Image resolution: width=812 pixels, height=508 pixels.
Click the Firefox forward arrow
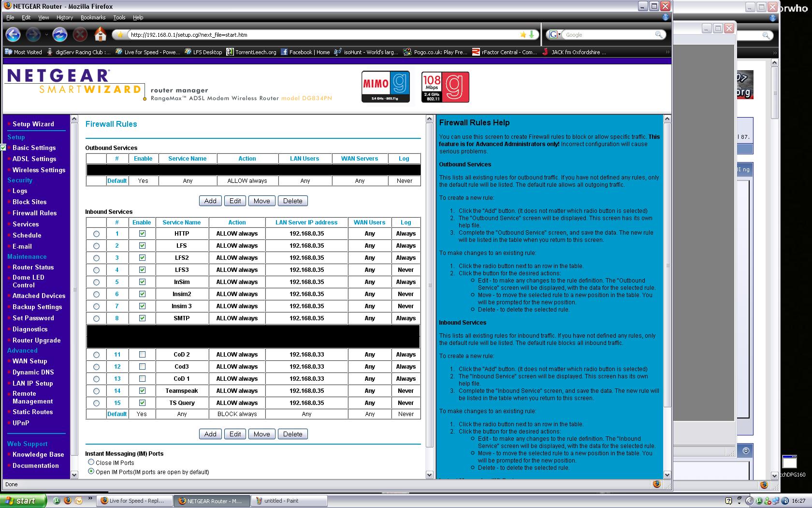pyautogui.click(x=33, y=34)
